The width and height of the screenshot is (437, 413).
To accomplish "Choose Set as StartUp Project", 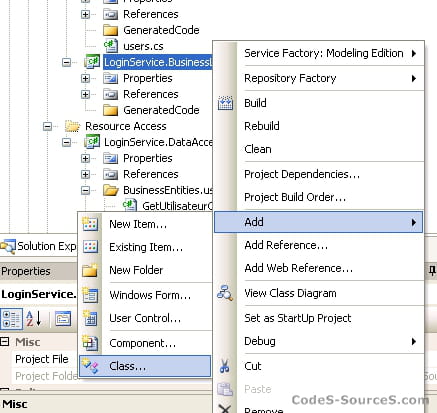I will [298, 318].
